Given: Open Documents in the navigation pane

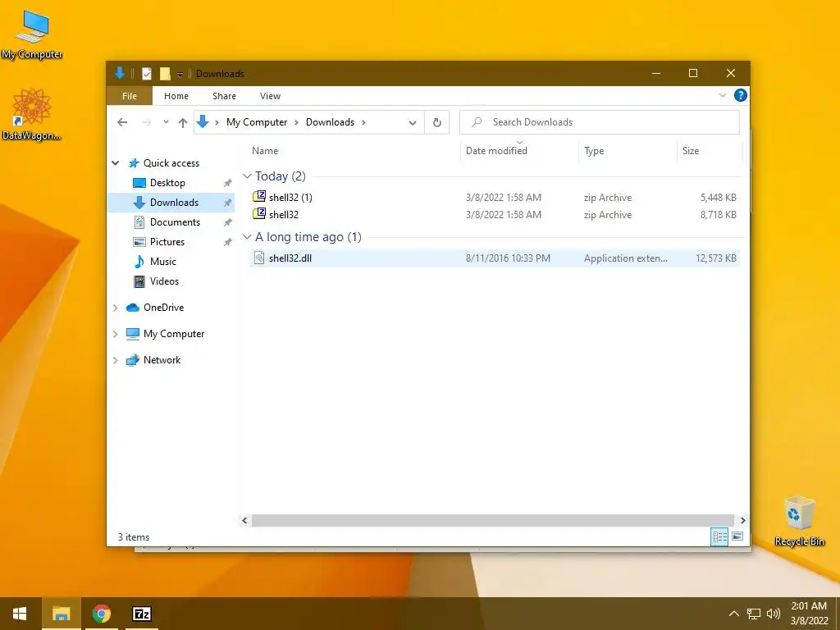Looking at the screenshot, I should [x=175, y=221].
